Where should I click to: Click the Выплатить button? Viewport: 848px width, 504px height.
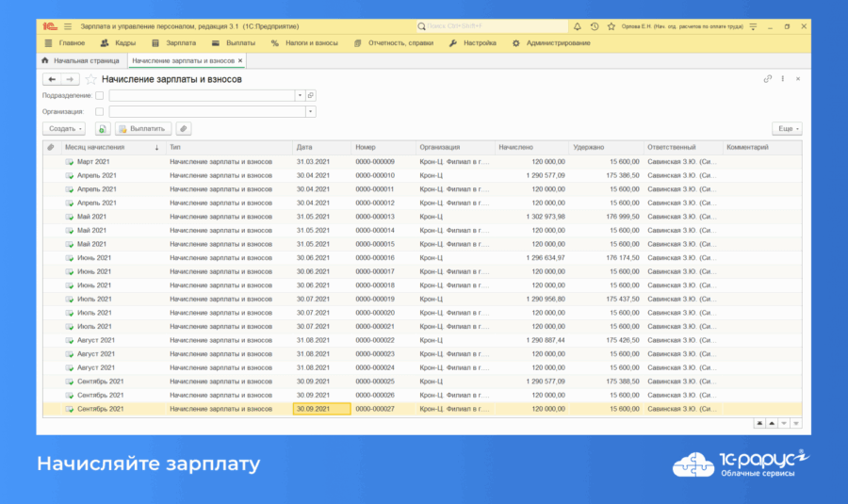pyautogui.click(x=142, y=128)
